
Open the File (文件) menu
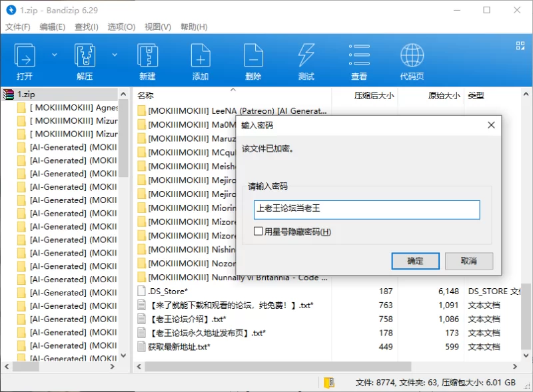[18, 27]
